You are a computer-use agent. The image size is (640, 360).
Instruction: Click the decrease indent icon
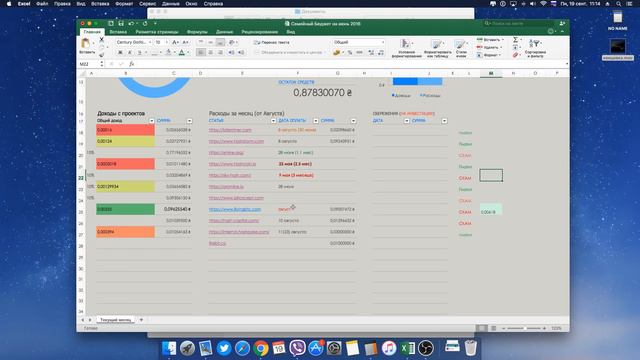231,53
